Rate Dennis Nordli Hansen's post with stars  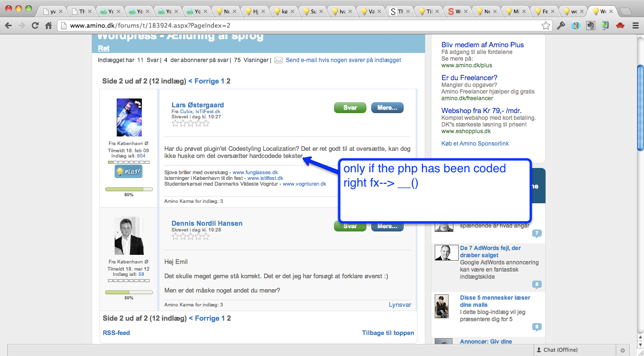click(190, 236)
